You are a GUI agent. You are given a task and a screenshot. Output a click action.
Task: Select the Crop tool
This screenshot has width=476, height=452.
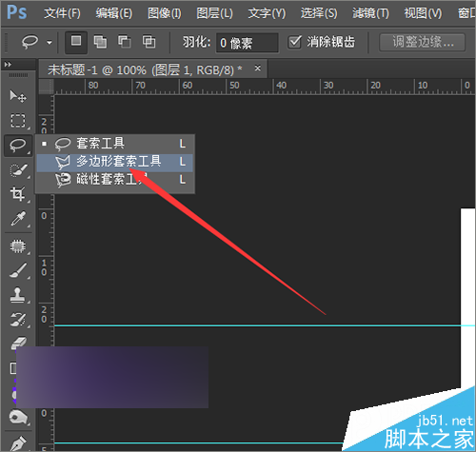(18, 194)
